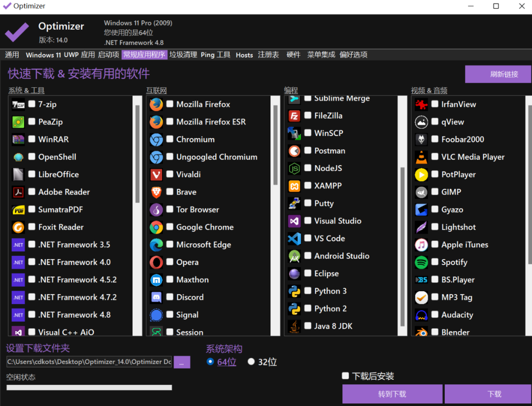Click the Microsoft Edge icon
532x406 pixels.
(157, 245)
